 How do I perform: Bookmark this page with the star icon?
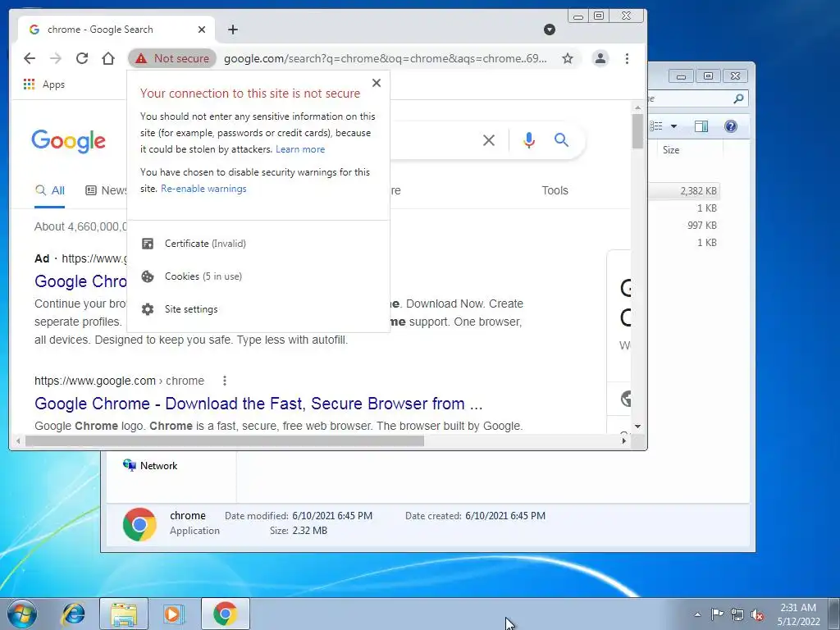pos(568,58)
